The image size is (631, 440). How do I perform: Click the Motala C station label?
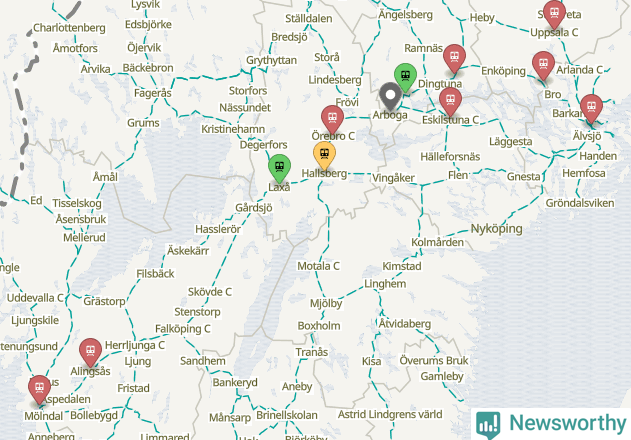point(318,266)
